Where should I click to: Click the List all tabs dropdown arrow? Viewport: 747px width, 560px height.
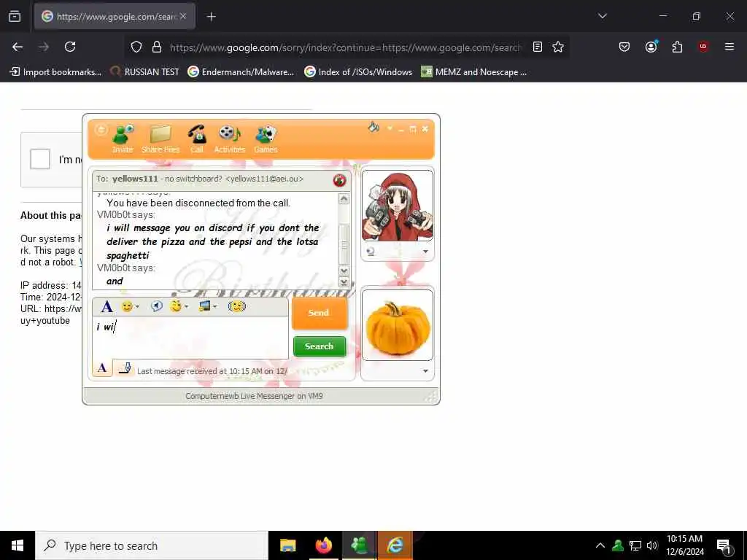(603, 16)
